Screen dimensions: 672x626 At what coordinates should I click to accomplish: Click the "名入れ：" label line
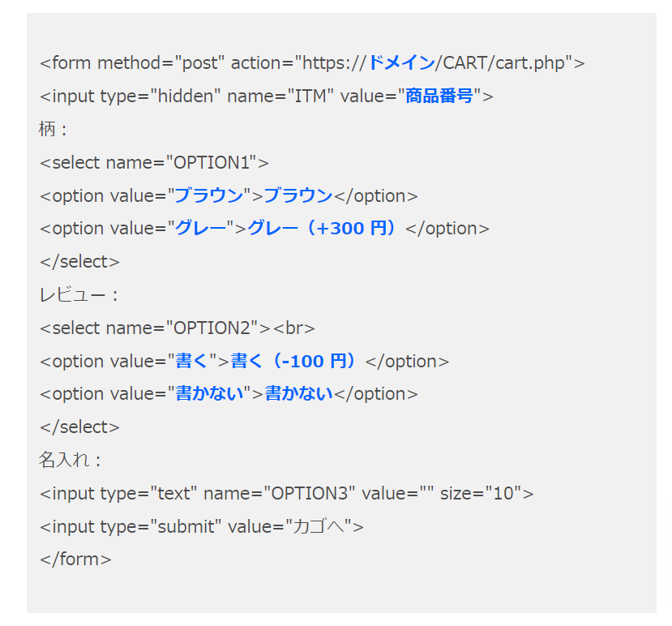[71, 460]
